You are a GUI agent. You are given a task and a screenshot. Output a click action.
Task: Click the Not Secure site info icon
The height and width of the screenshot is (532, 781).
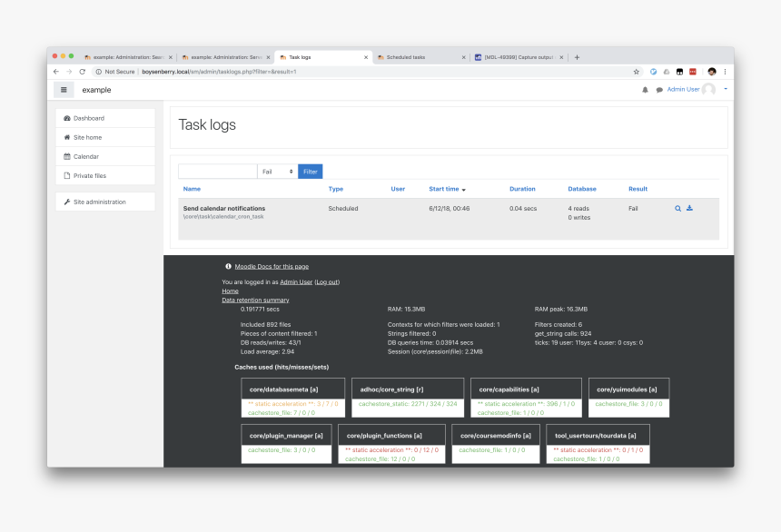[x=99, y=72]
